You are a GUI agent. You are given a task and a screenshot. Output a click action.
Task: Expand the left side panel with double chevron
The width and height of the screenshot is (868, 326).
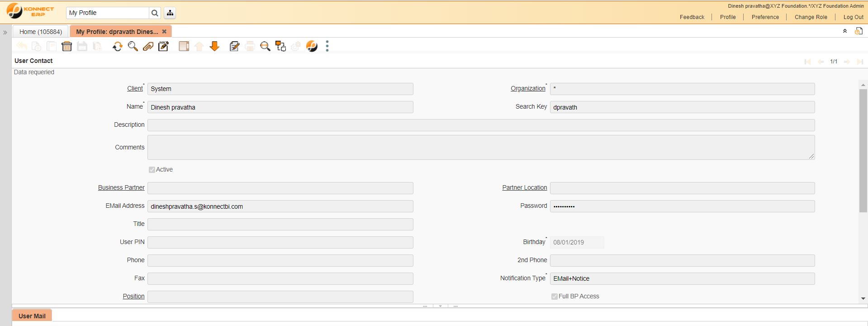(5, 33)
